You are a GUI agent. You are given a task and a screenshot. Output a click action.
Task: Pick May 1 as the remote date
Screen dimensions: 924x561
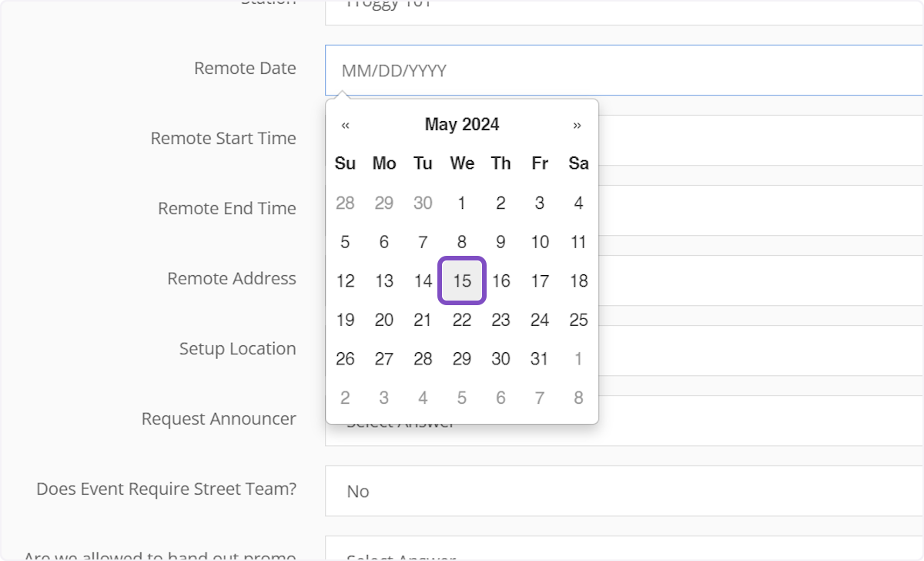(x=461, y=203)
